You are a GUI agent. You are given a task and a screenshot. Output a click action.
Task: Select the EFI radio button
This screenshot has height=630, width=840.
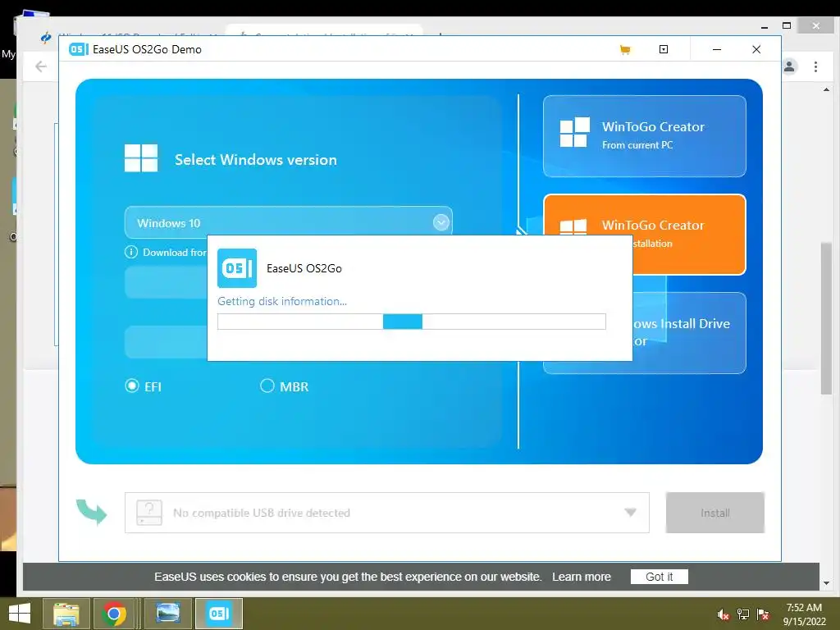pos(132,386)
